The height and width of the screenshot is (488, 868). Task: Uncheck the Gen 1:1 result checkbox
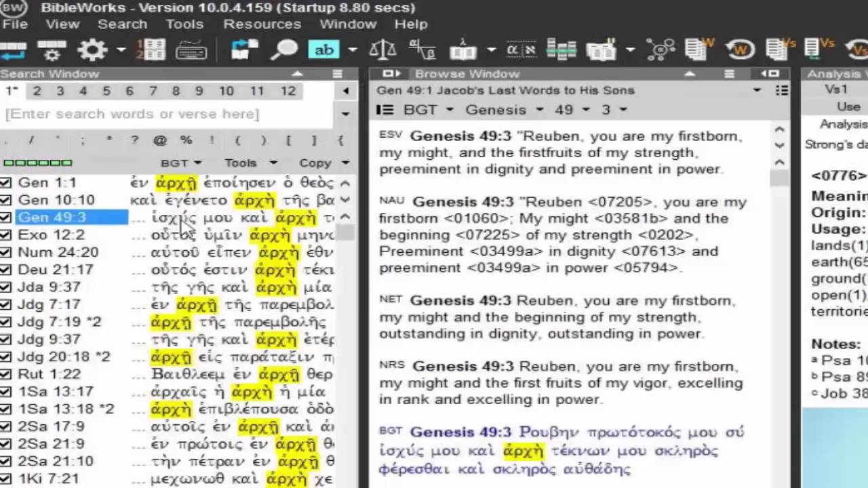(5, 182)
